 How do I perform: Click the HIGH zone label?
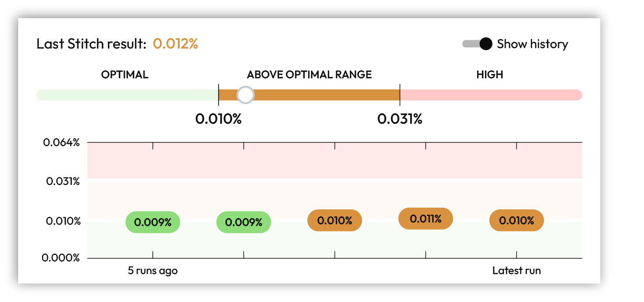pyautogui.click(x=490, y=74)
